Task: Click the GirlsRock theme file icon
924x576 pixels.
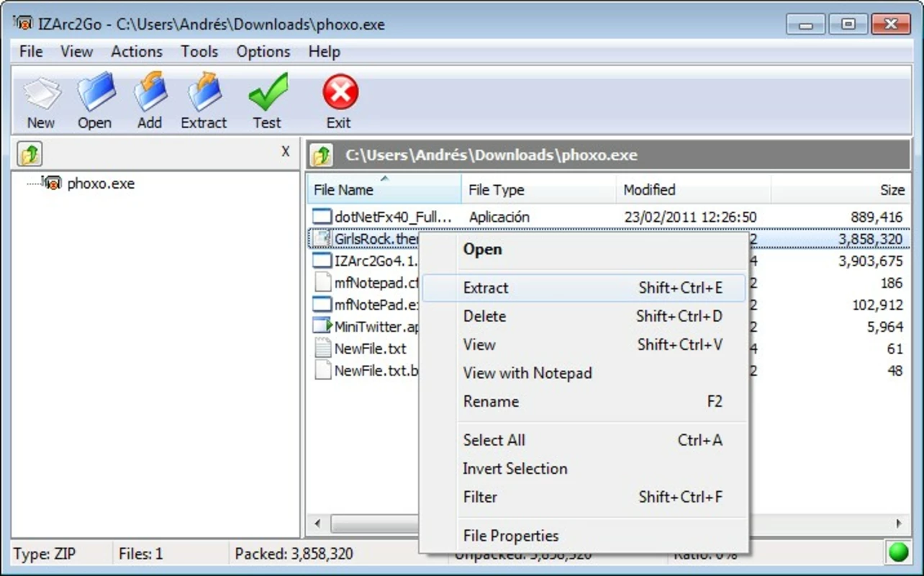Action: point(322,238)
